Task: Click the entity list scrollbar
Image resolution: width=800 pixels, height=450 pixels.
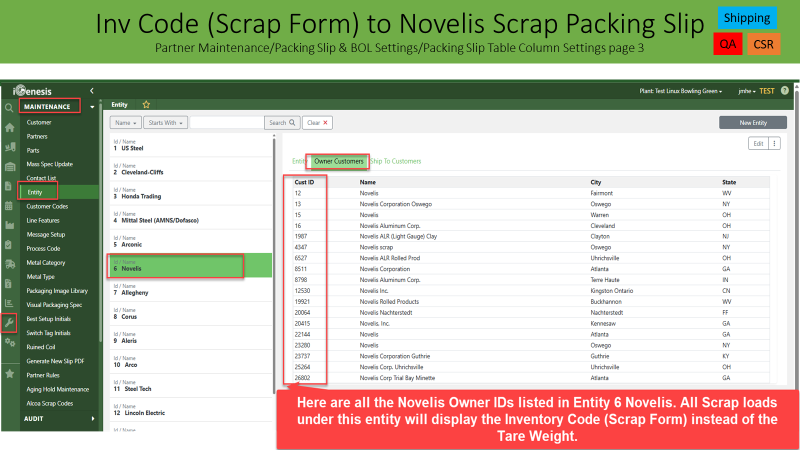Action: tap(274, 265)
